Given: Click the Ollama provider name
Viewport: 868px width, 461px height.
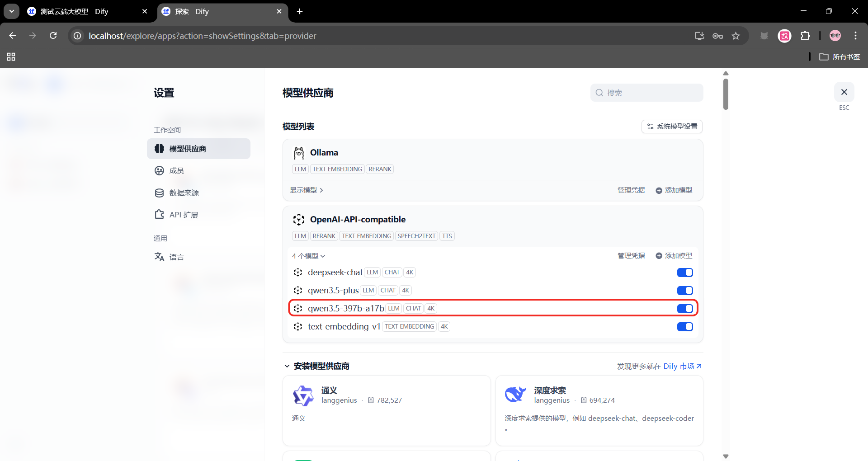Looking at the screenshot, I should (x=324, y=153).
